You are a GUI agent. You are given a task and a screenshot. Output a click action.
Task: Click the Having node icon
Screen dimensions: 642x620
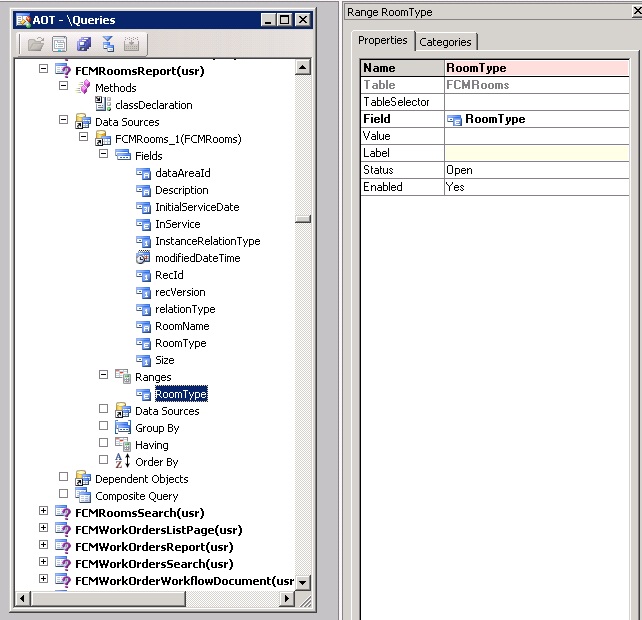tap(123, 444)
